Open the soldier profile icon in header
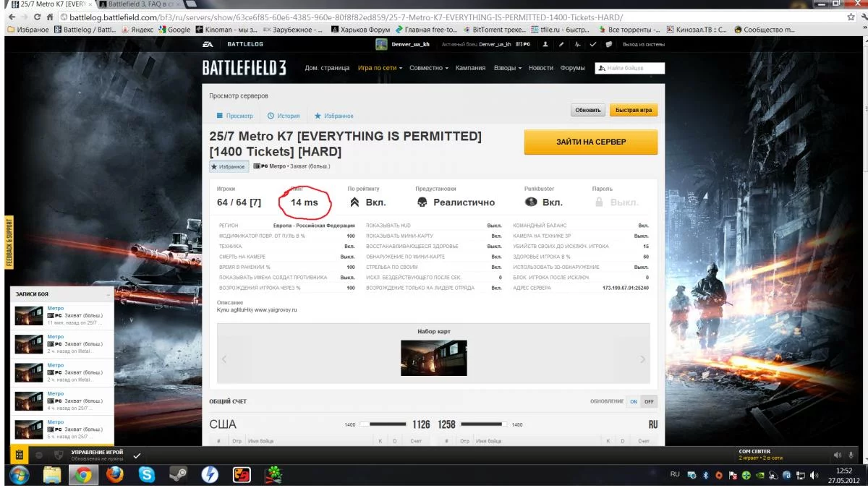This screenshot has width=868, height=488. [x=544, y=44]
